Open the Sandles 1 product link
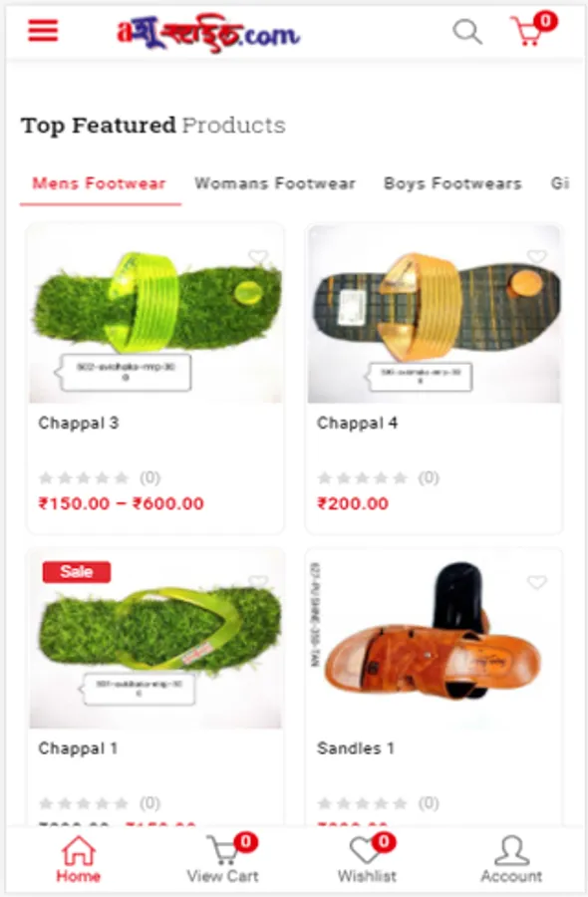This screenshot has height=897, width=588. (355, 748)
